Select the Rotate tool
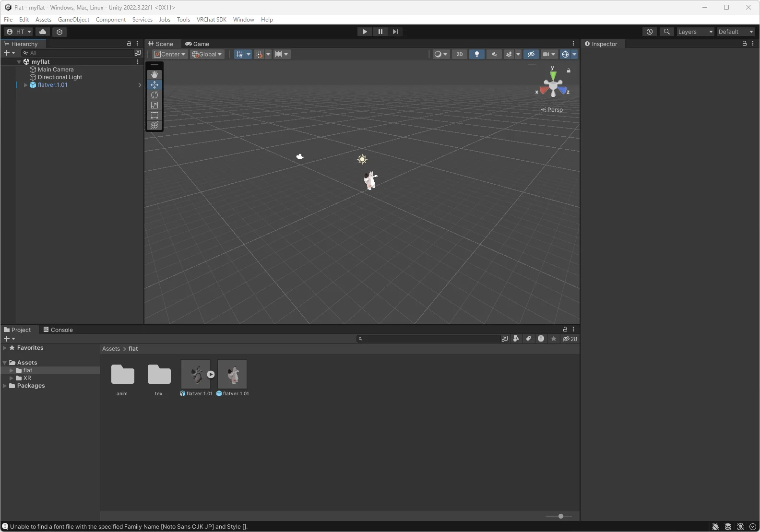760x532 pixels. 154,95
